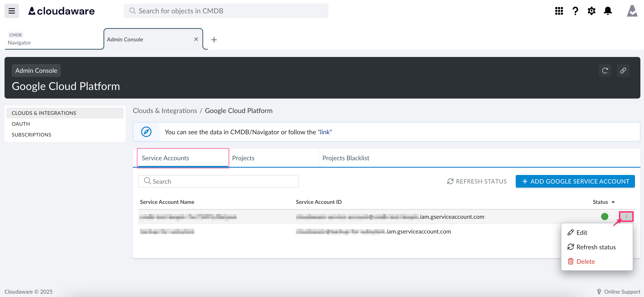Click the hamburger menu next to the Cloudaware logo
The width and height of the screenshot is (644, 297).
(x=12, y=11)
